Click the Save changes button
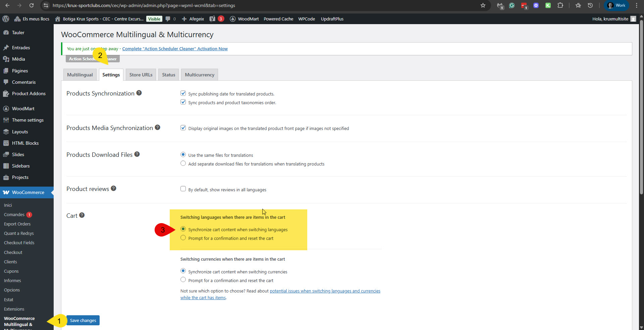This screenshot has width=644, height=330. [83, 320]
